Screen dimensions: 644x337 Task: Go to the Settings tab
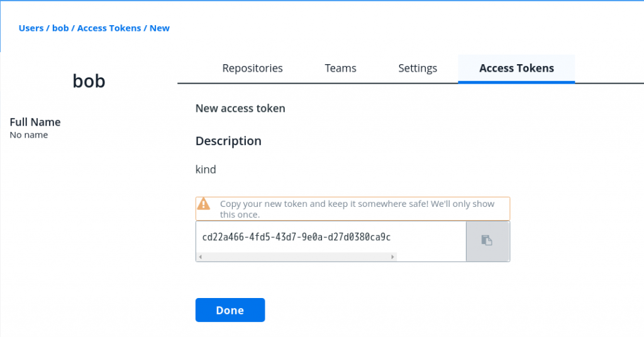(418, 68)
